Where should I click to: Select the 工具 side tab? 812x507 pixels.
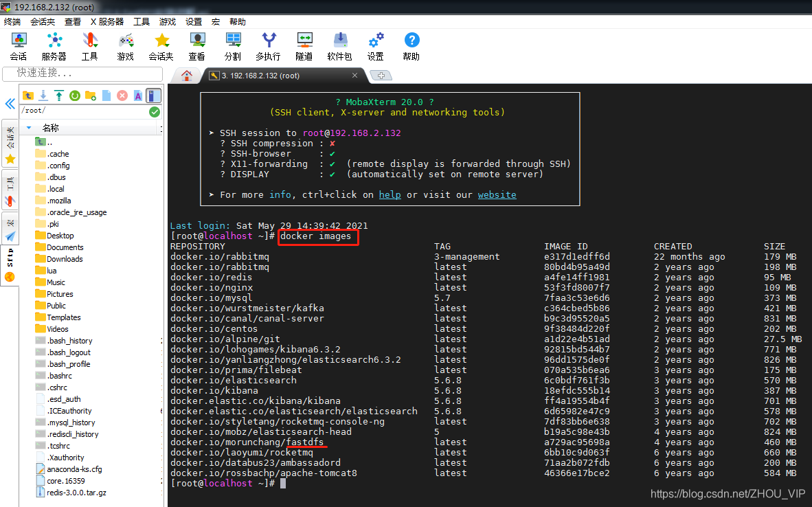(x=10, y=190)
